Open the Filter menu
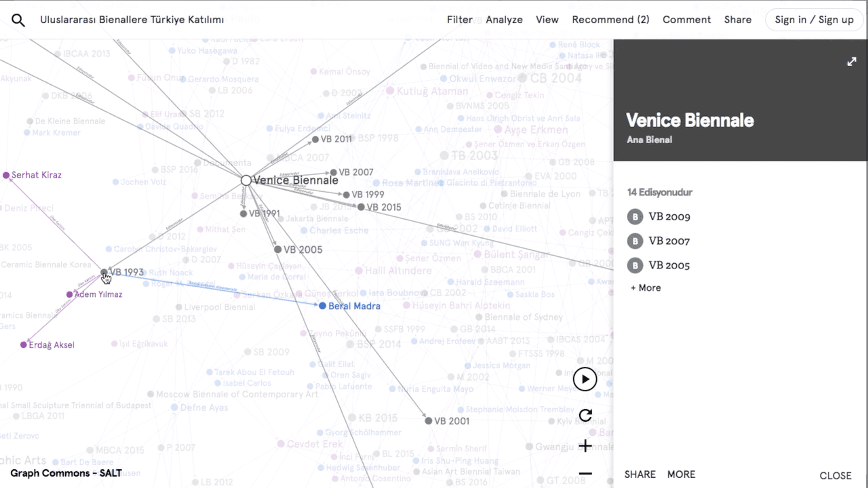 460,20
